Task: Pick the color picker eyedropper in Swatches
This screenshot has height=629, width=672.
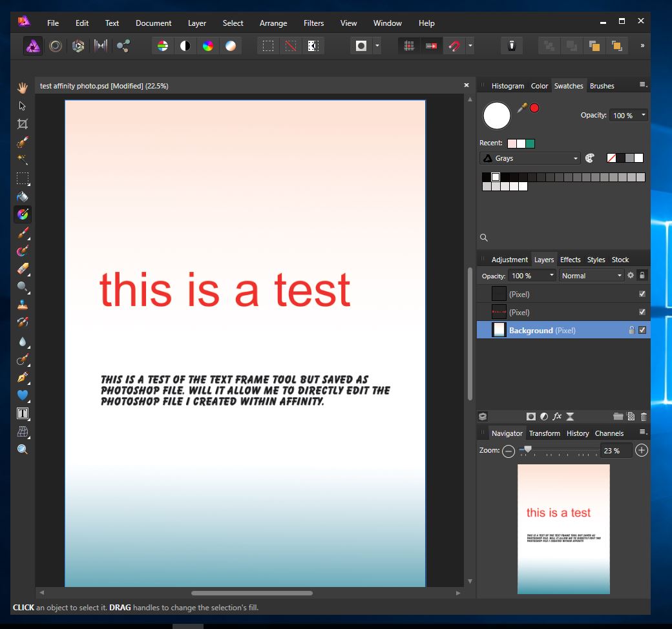Action: coord(521,108)
